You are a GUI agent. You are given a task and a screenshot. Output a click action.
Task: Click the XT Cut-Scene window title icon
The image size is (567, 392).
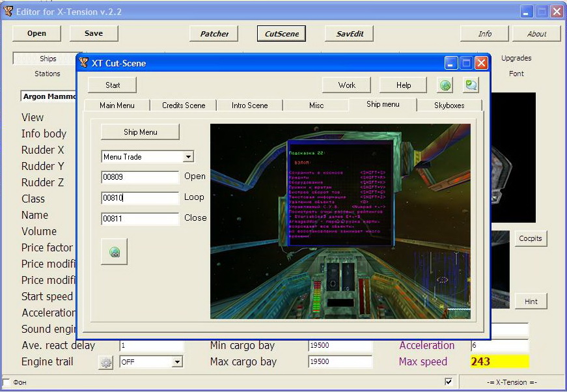coord(84,63)
